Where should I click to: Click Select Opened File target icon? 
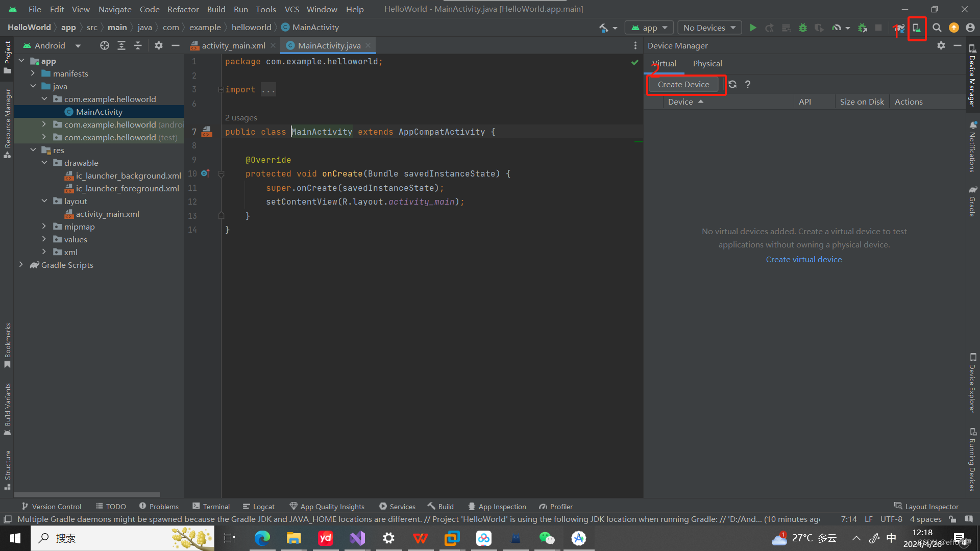click(105, 46)
